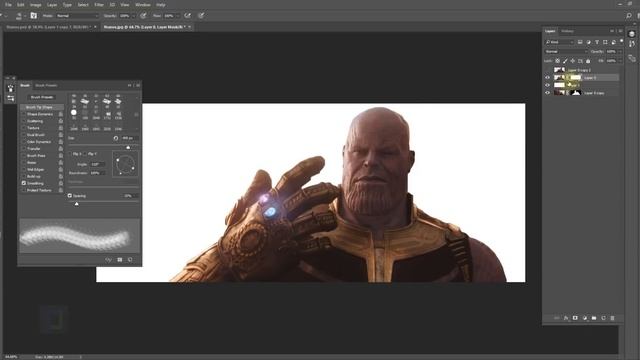Open the Image menu
Viewport: 640px width, 360px height.
36,5
